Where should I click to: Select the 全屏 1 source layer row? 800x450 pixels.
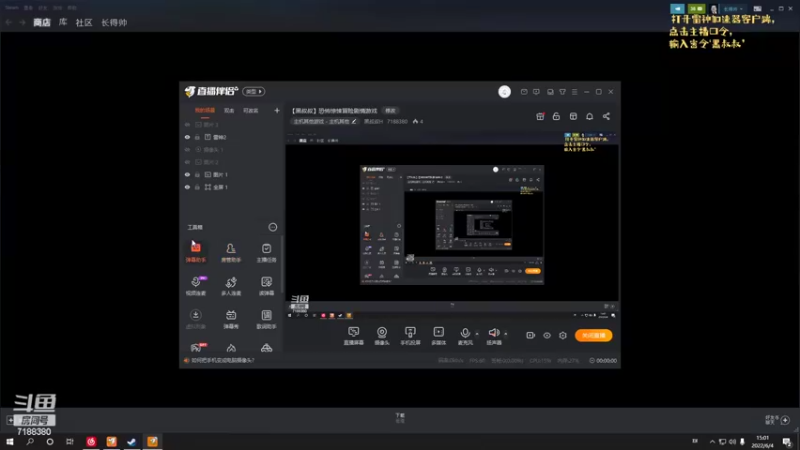(x=232, y=187)
